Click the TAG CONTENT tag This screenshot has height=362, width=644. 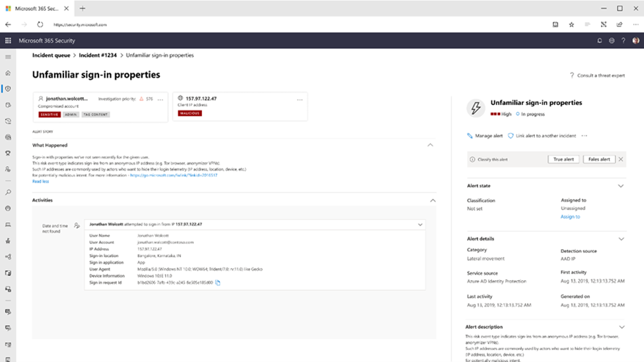(x=95, y=115)
